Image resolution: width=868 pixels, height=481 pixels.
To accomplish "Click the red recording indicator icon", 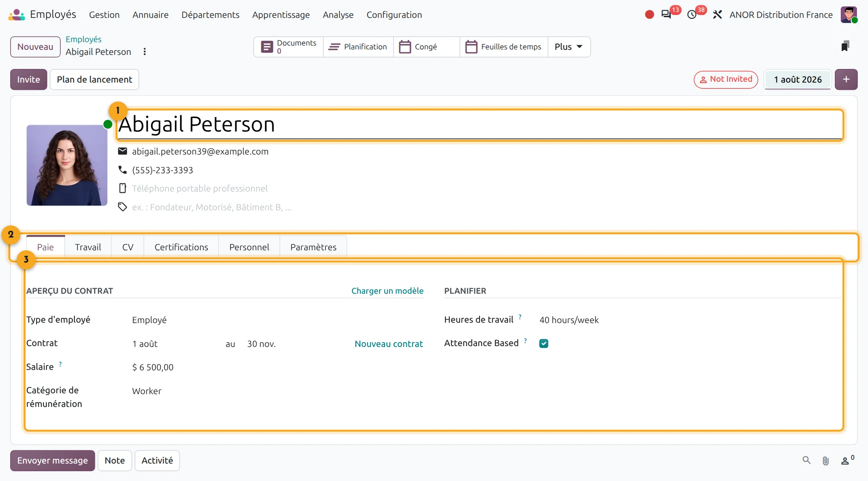I will pos(649,15).
